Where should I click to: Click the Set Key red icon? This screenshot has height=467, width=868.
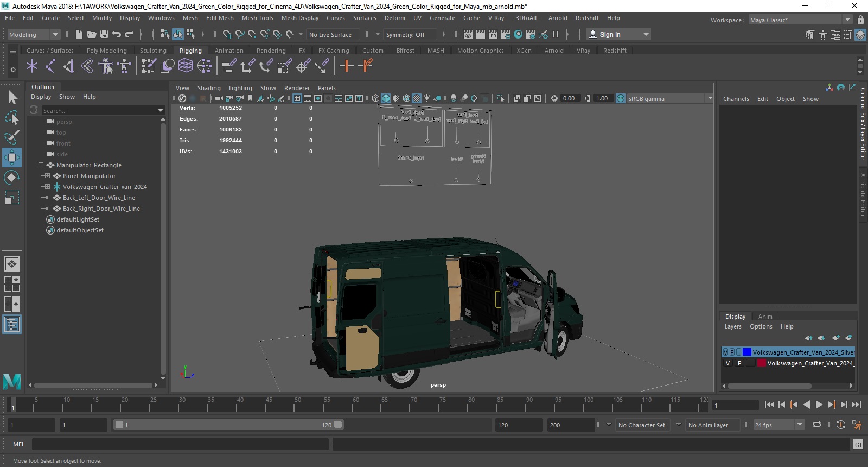click(x=346, y=66)
